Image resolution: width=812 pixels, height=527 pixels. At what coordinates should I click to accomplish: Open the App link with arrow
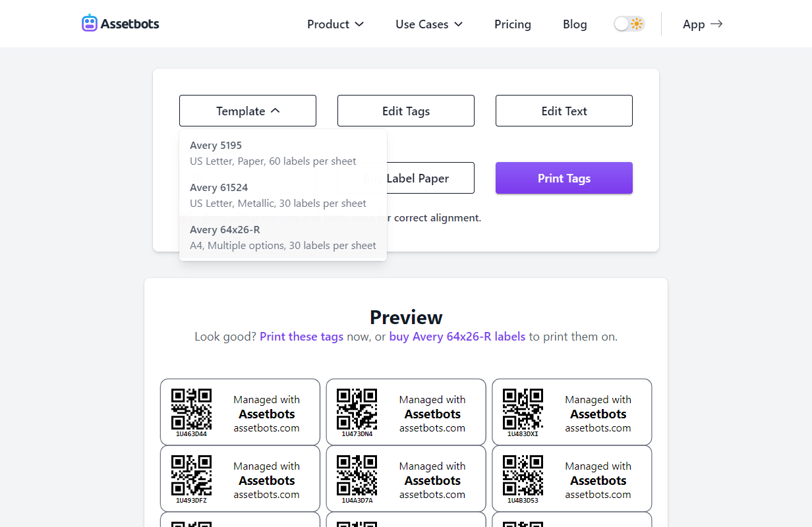coord(703,24)
